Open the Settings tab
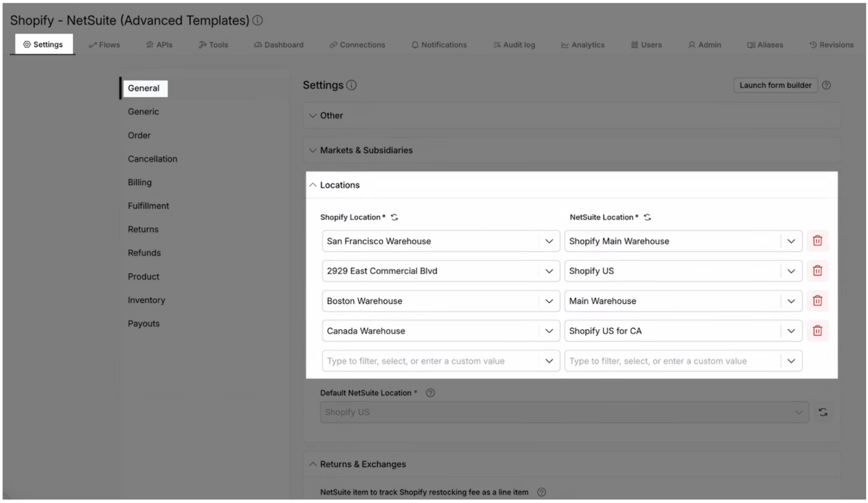The image size is (868, 503). click(x=43, y=44)
